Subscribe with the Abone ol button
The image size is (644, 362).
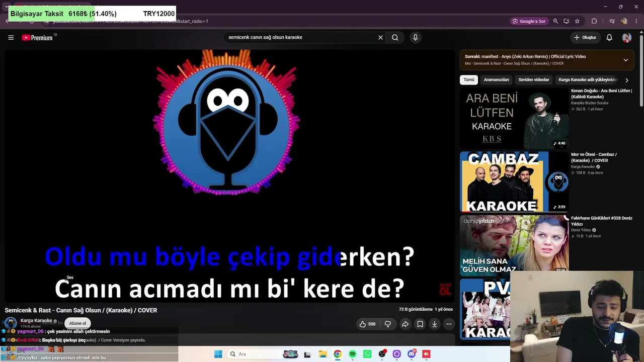(x=77, y=323)
